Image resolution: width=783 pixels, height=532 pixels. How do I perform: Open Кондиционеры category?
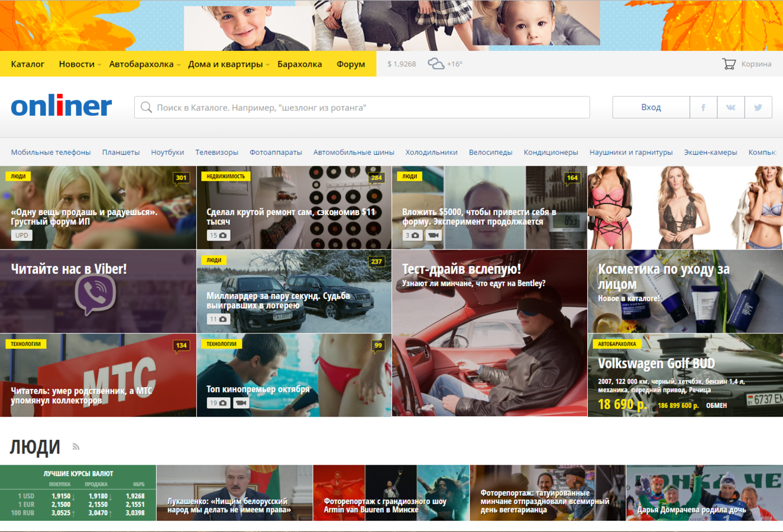(551, 152)
